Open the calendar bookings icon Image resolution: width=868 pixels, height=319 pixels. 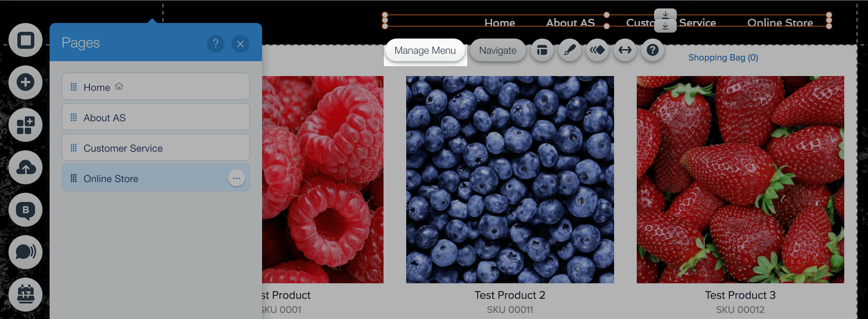click(x=25, y=295)
